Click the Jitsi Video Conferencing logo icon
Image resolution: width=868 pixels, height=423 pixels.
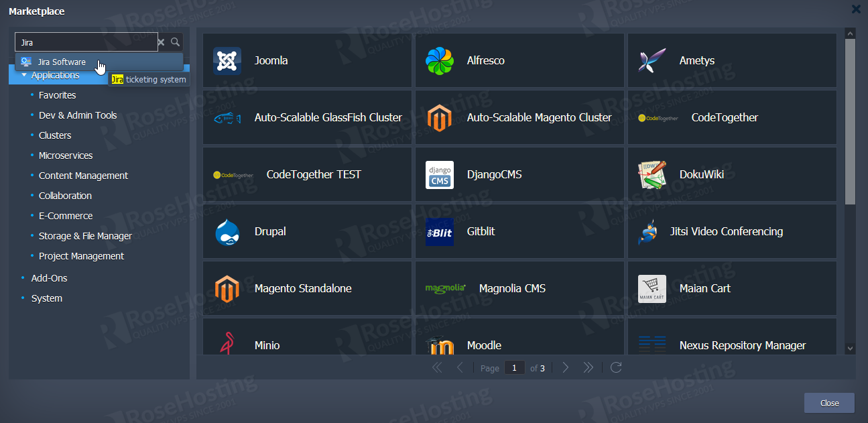[647, 232]
